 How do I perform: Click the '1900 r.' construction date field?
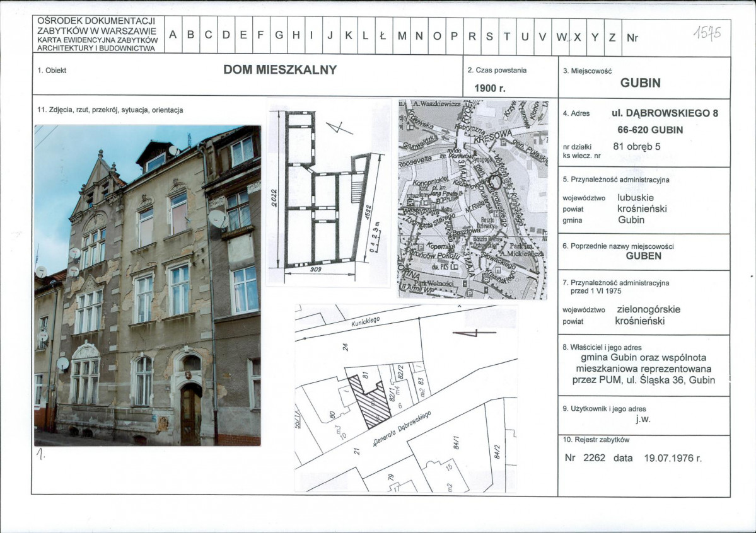490,89
